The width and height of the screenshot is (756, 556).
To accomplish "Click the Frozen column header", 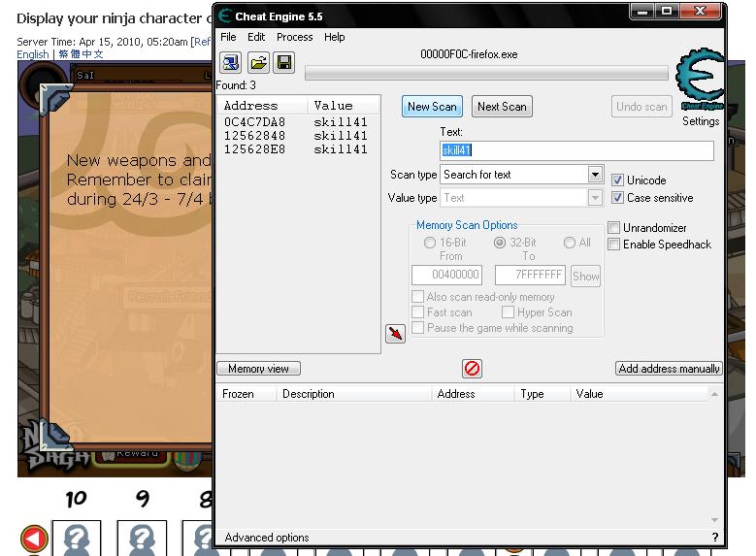I will pyautogui.click(x=247, y=394).
